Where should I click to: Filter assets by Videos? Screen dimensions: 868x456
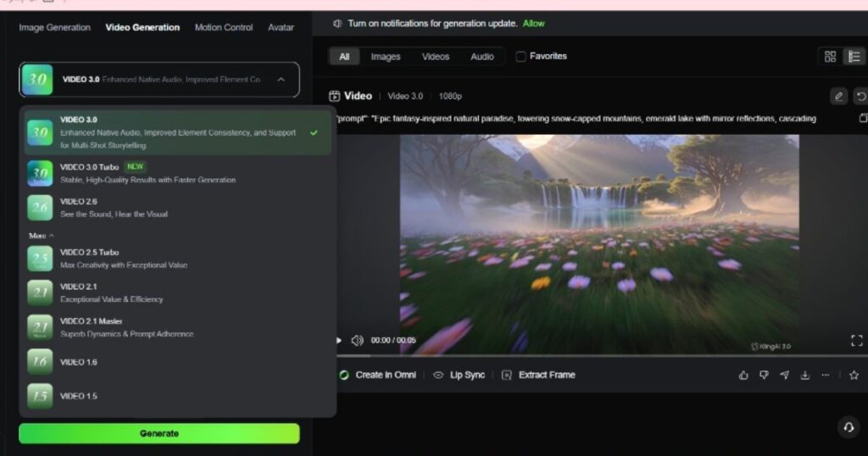coord(436,57)
